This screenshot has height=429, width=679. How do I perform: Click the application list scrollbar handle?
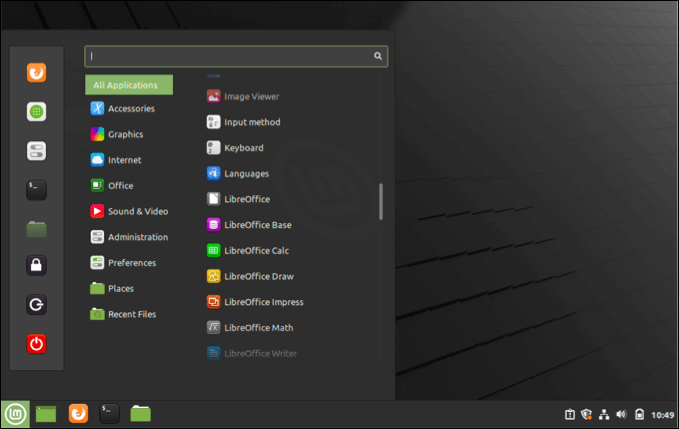(381, 202)
